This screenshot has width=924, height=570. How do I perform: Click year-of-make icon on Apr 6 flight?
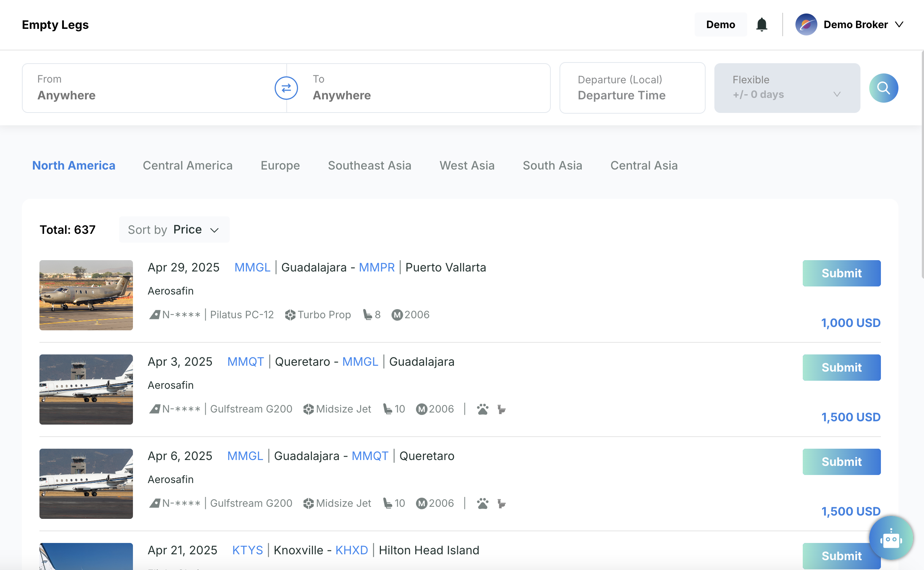[421, 503]
